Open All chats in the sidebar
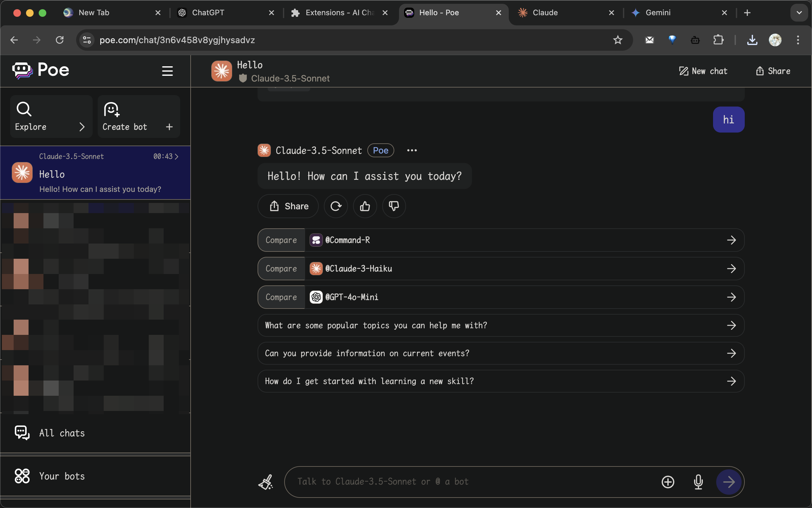The height and width of the screenshot is (508, 812). click(62, 433)
